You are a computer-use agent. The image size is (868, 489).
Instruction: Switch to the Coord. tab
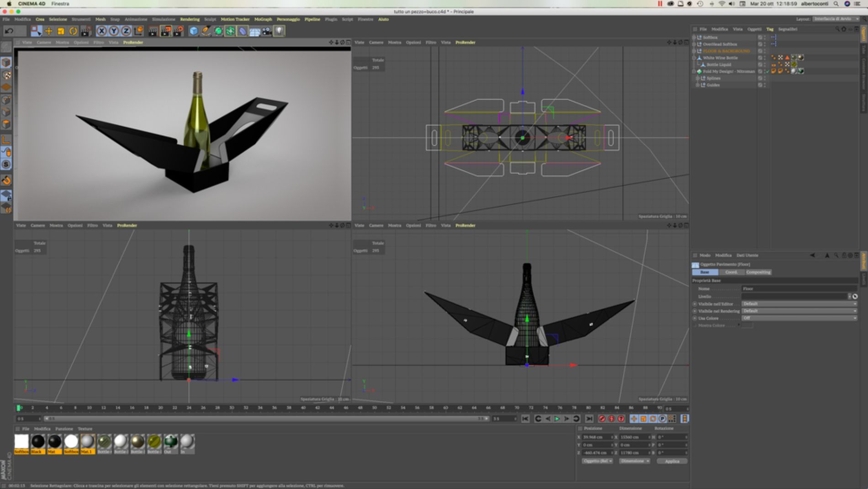pyautogui.click(x=731, y=272)
